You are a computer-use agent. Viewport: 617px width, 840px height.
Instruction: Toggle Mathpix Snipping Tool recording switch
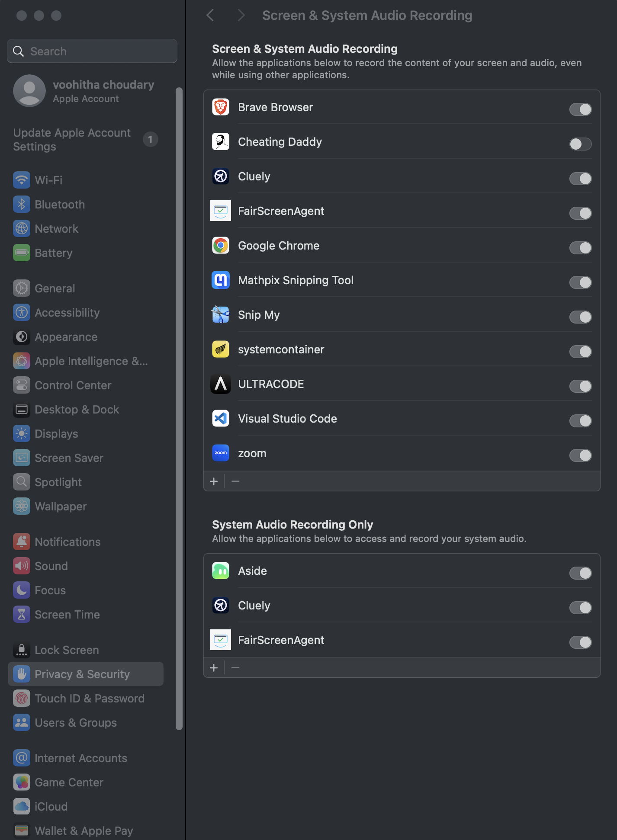[x=580, y=282]
